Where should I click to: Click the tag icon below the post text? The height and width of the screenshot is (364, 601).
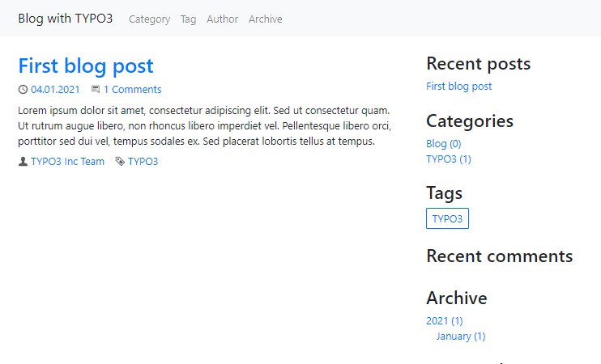tap(120, 162)
